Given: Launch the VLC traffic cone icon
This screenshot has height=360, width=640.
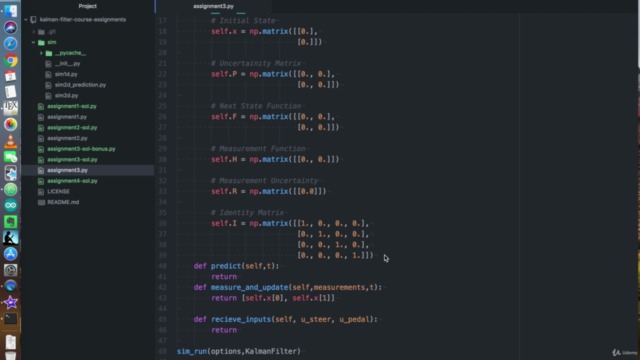Looking at the screenshot, I should tap(11, 141).
